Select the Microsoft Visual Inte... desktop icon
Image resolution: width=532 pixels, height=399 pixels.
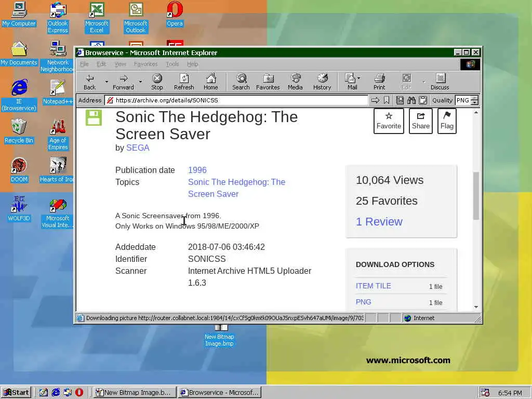click(x=57, y=212)
